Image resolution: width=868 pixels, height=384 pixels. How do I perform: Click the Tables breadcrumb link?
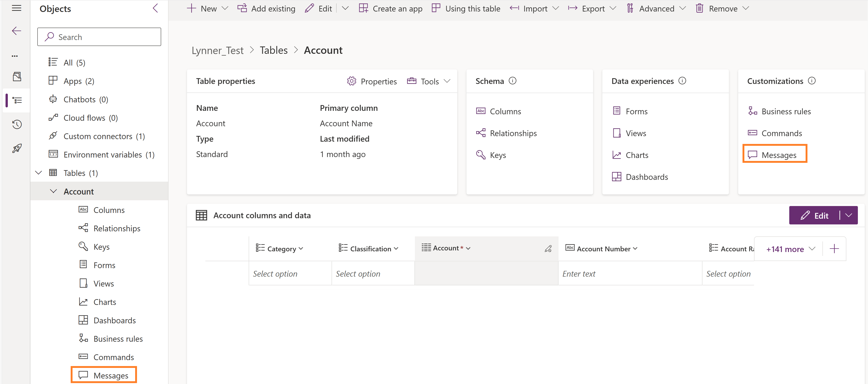(273, 50)
